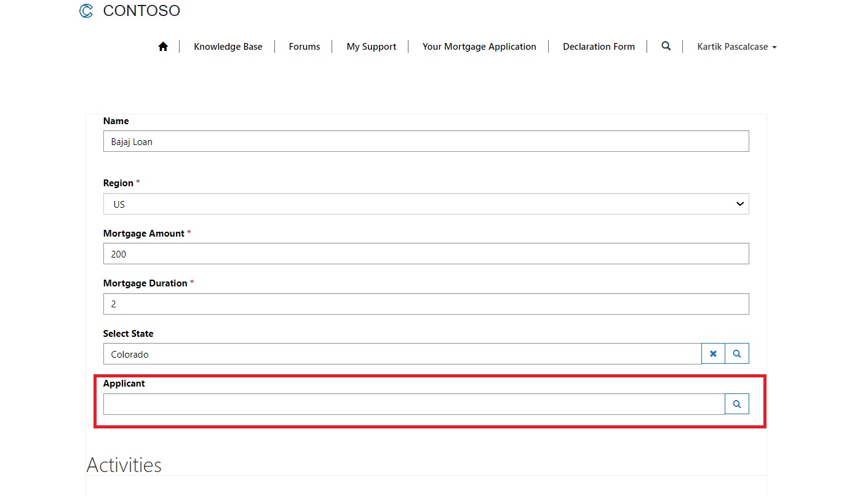
Task: Open the Knowledge Base menu item
Action: click(228, 47)
